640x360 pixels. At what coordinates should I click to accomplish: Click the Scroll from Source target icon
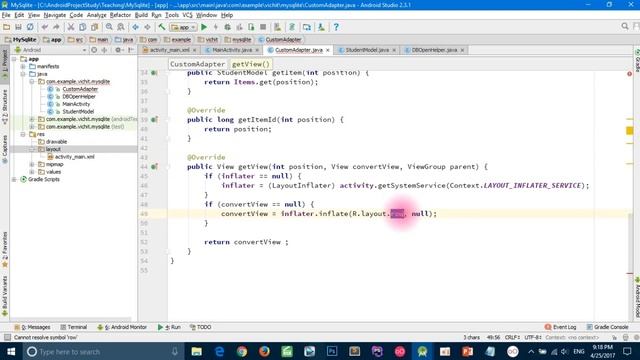coord(94,50)
